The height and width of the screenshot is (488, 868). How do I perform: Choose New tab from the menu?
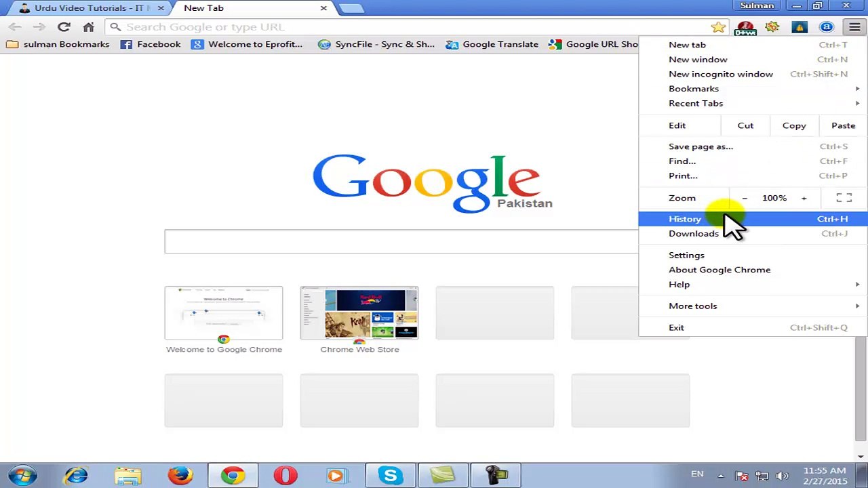click(x=753, y=45)
